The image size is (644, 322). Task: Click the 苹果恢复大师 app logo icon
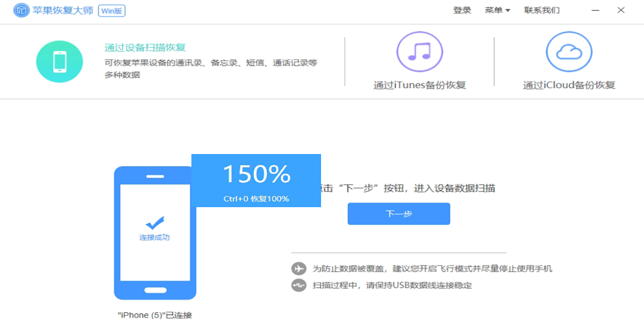(x=21, y=11)
